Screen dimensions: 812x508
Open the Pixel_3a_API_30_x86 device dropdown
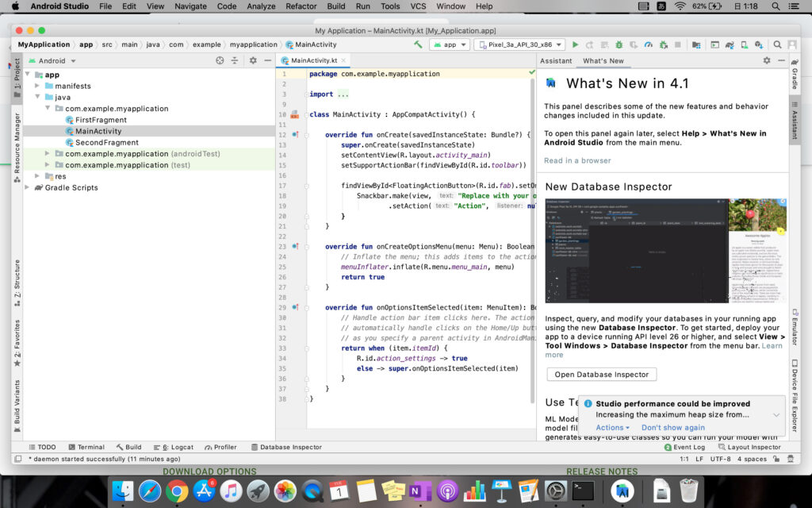point(519,44)
